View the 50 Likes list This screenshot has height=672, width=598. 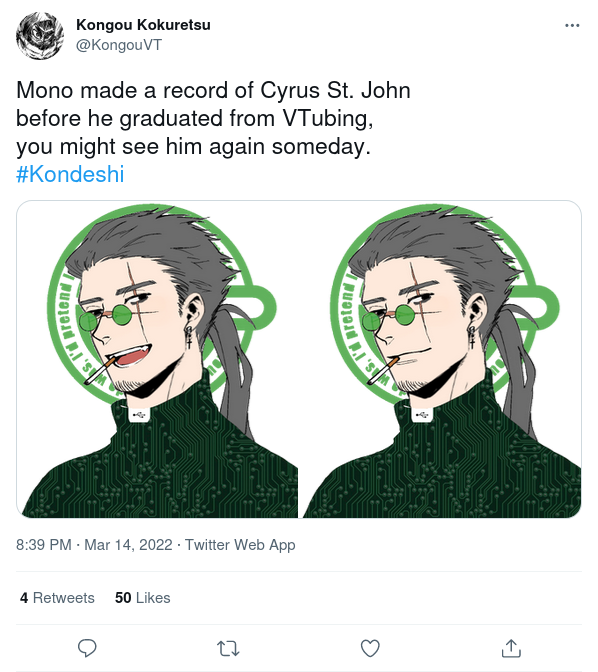142,598
